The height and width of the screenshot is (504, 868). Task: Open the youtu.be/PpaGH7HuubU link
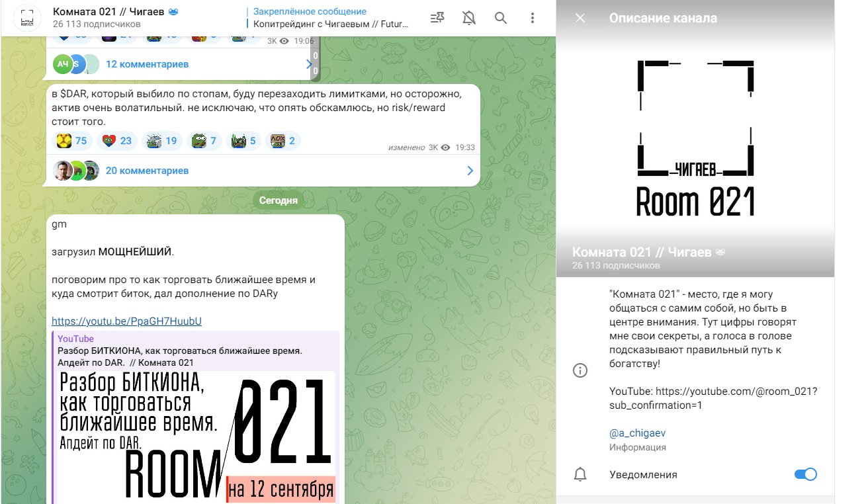coord(126,321)
